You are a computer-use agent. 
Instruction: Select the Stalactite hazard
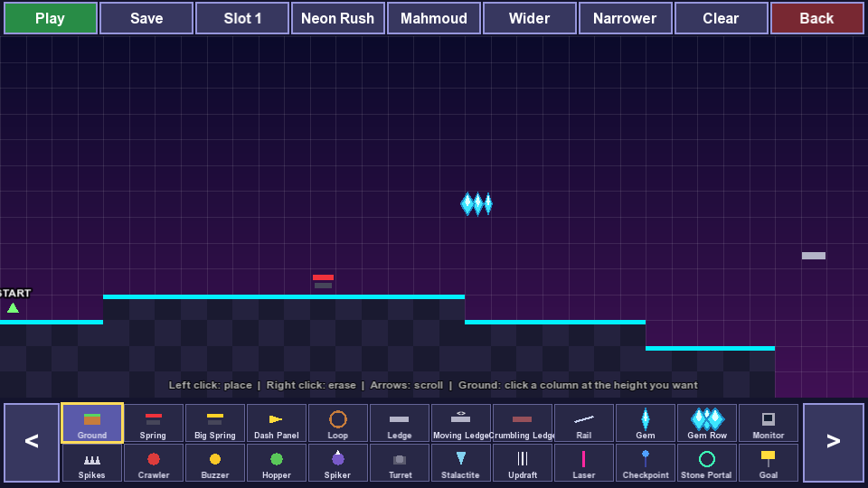460,463
